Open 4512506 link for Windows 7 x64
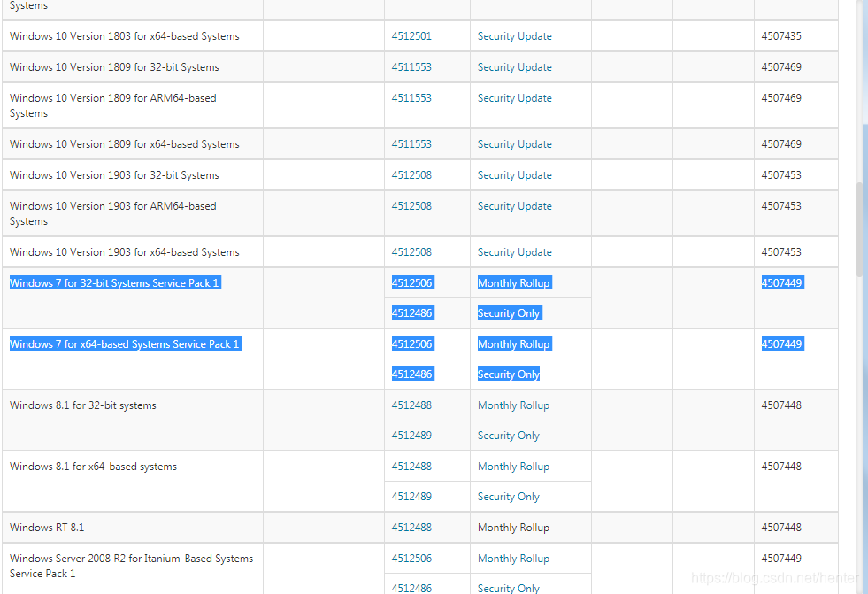 point(411,343)
